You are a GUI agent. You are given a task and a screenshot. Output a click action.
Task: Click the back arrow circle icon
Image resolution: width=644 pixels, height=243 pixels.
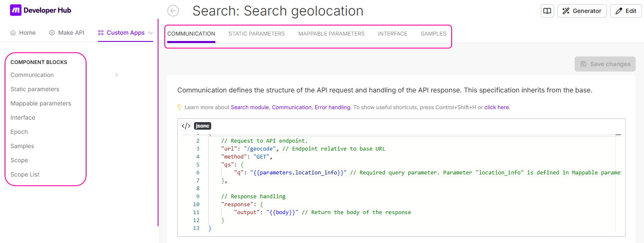[x=173, y=11]
